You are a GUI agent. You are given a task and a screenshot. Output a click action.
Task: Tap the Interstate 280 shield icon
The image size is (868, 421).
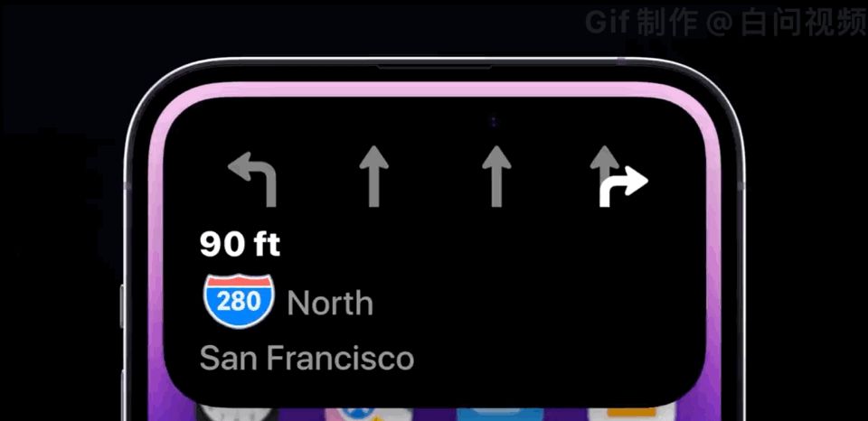click(x=239, y=301)
